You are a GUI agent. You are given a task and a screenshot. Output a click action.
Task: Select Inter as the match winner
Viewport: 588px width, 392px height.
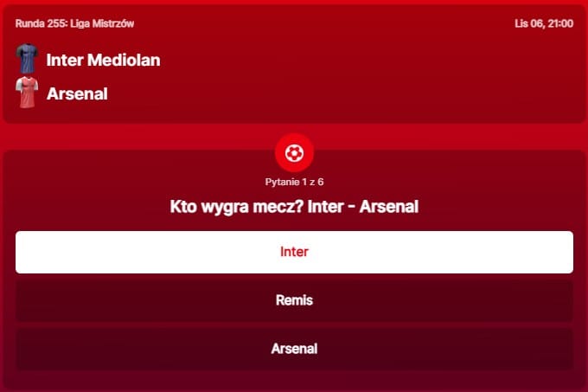[294, 252]
